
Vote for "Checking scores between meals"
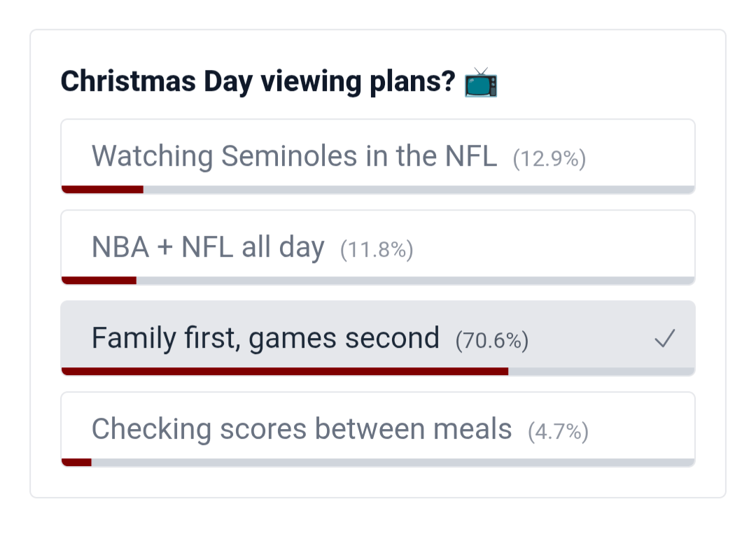(x=302, y=429)
